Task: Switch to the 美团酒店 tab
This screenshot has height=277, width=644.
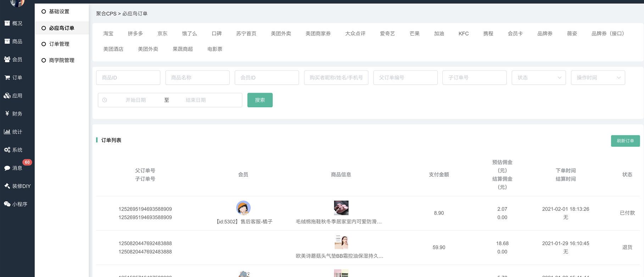Action: [x=113, y=49]
